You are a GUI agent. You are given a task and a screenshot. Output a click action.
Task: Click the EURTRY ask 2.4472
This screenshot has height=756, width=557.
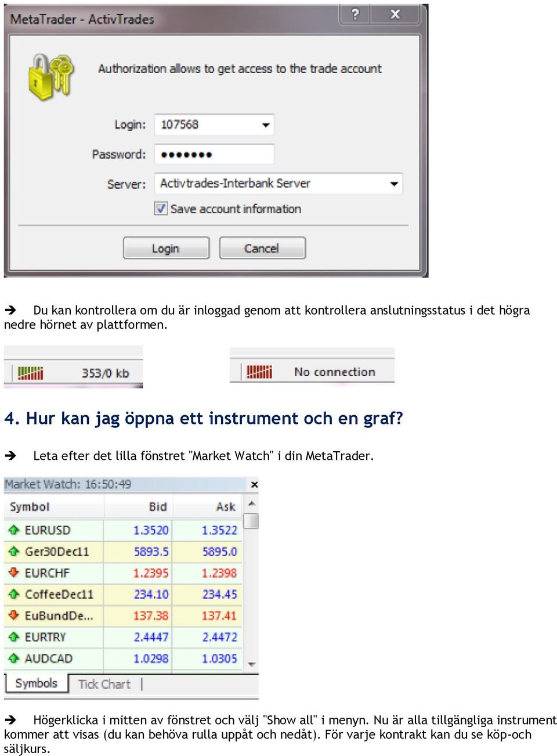[219, 638]
